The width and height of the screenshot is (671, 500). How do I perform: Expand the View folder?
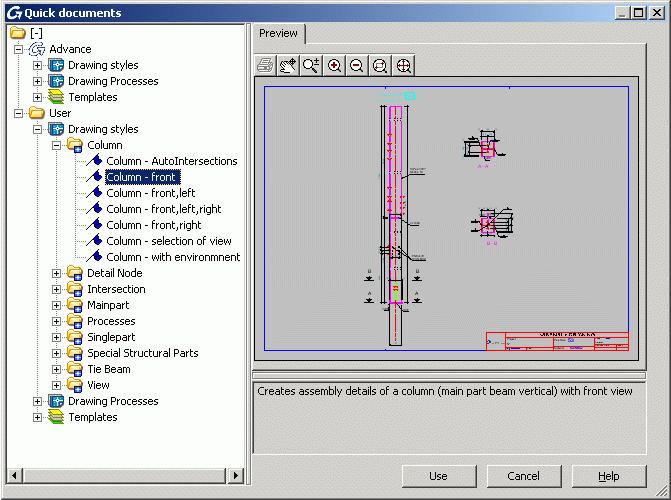56,385
